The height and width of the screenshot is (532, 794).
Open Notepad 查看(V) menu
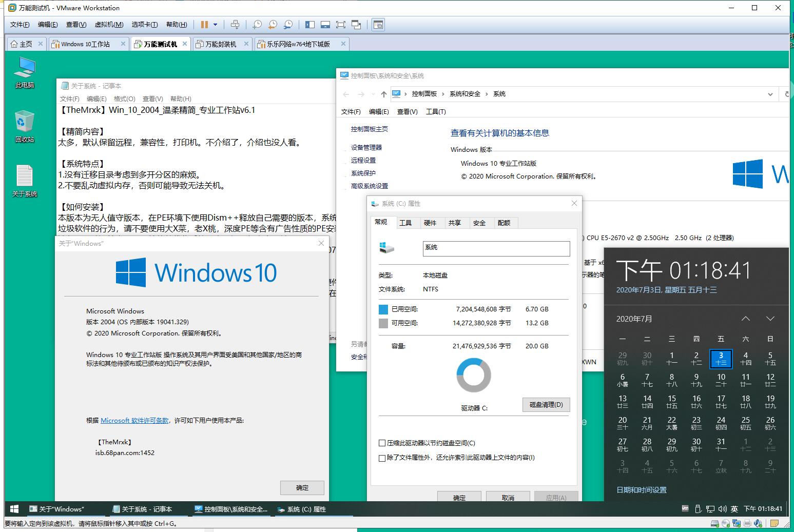pyautogui.click(x=153, y=98)
